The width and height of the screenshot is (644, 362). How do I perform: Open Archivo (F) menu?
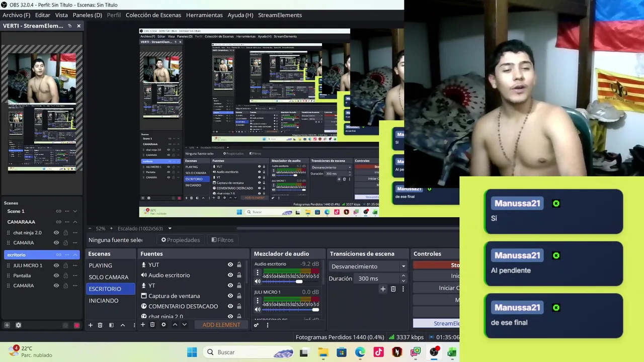click(x=16, y=15)
